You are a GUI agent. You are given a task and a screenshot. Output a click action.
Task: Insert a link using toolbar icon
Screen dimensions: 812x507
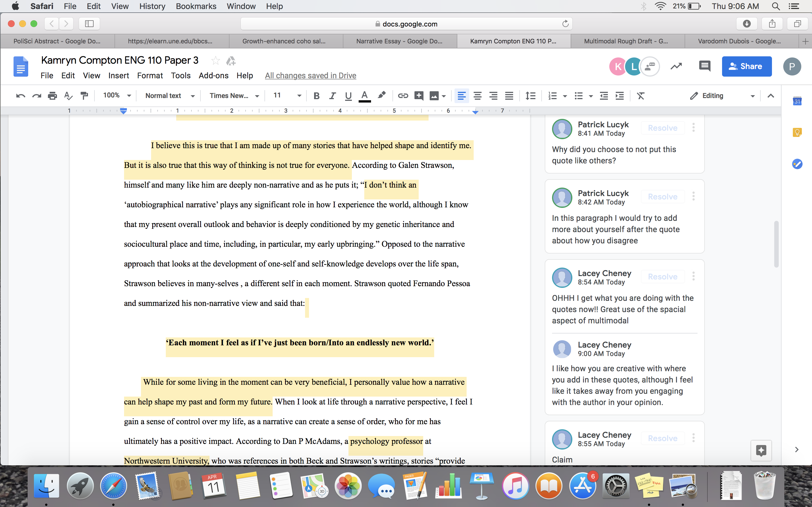click(403, 96)
